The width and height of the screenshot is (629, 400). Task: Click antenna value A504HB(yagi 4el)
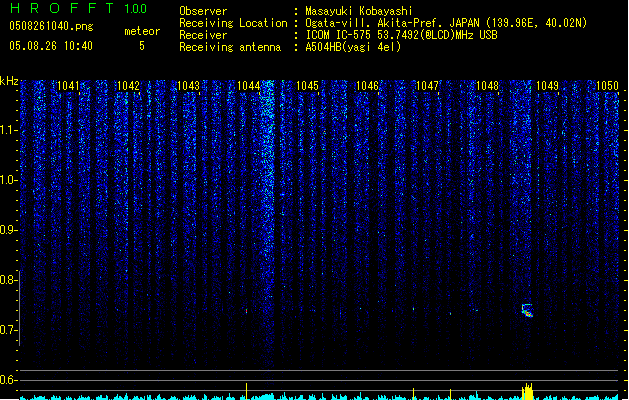(353, 47)
